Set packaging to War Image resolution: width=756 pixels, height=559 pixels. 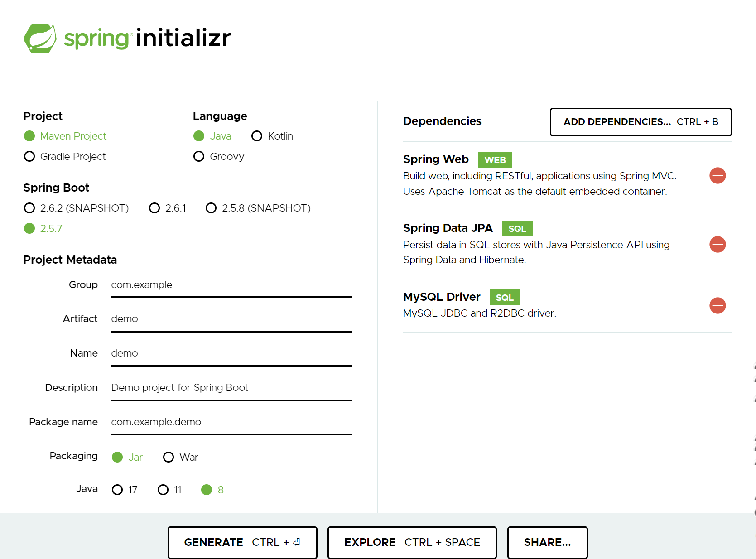180,457
